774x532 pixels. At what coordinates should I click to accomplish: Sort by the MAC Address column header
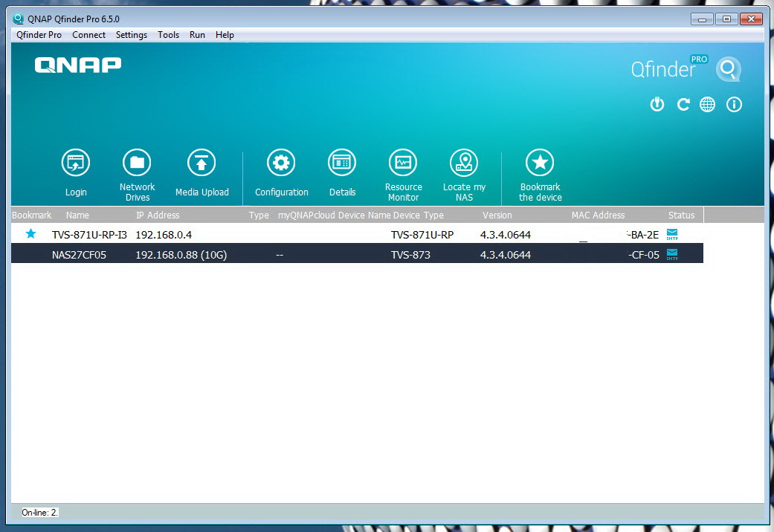tap(598, 215)
